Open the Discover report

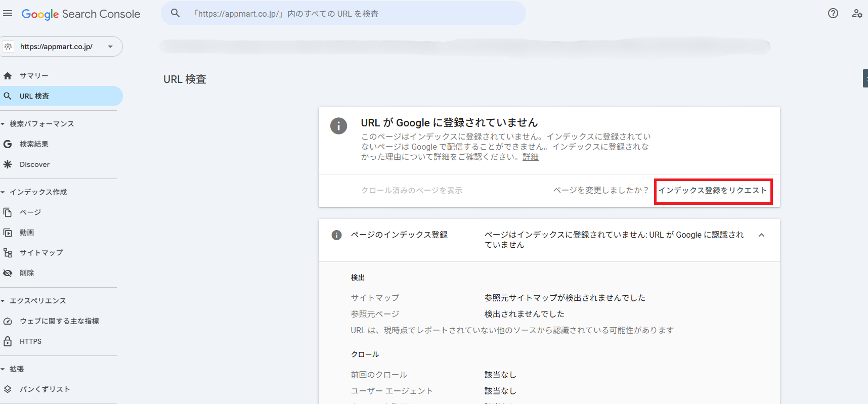click(61, 164)
